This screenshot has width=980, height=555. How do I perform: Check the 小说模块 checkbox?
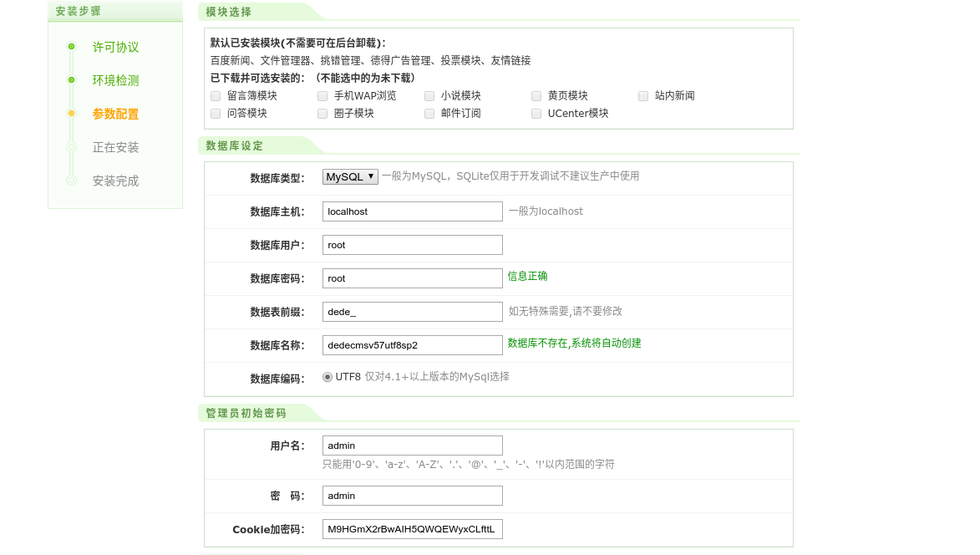click(429, 96)
